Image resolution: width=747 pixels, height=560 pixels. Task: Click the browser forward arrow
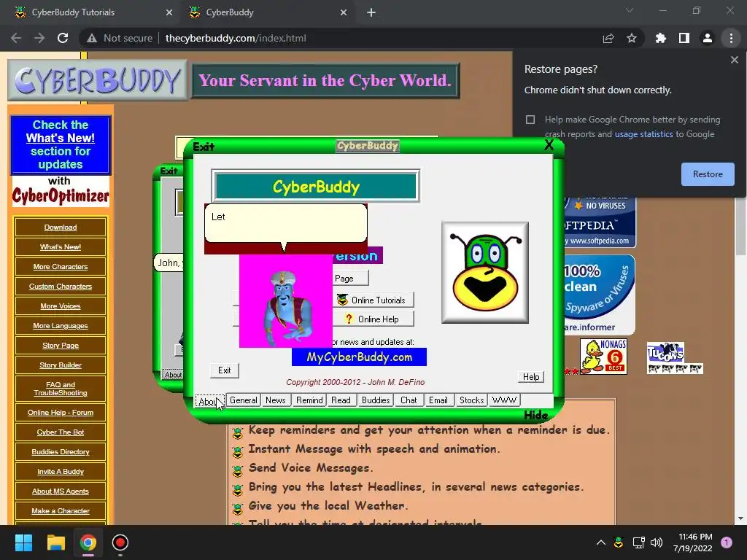coord(39,38)
